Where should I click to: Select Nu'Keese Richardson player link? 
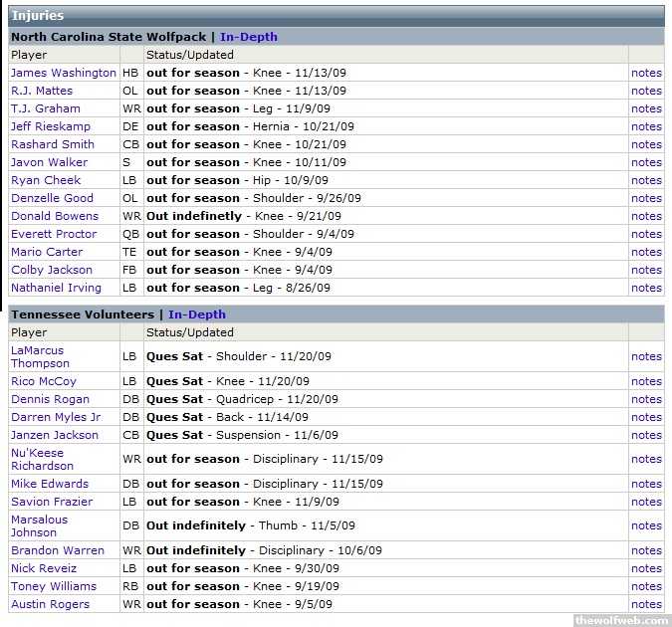[x=42, y=459]
